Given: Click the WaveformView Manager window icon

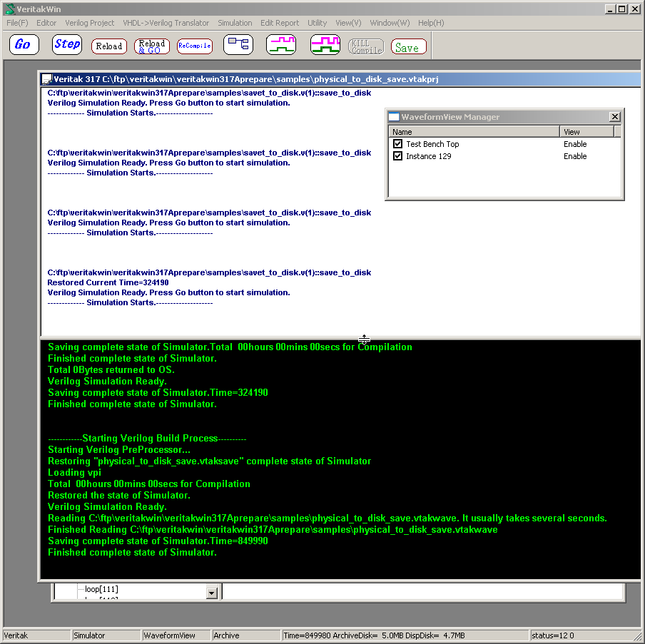Looking at the screenshot, I should point(394,117).
